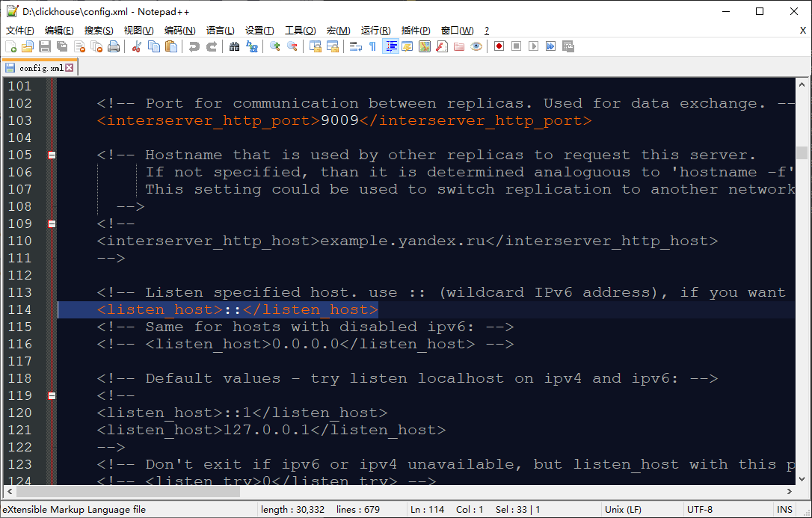This screenshot has width=812, height=518.
Task: Close current document via toolbar Close icon
Action: coord(79,46)
